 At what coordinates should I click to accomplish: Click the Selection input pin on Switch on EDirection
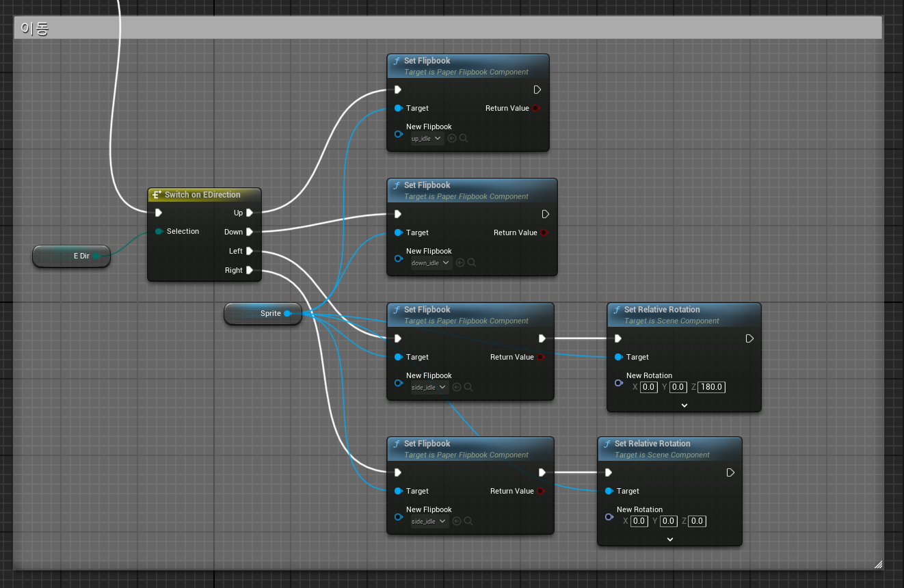tap(159, 231)
